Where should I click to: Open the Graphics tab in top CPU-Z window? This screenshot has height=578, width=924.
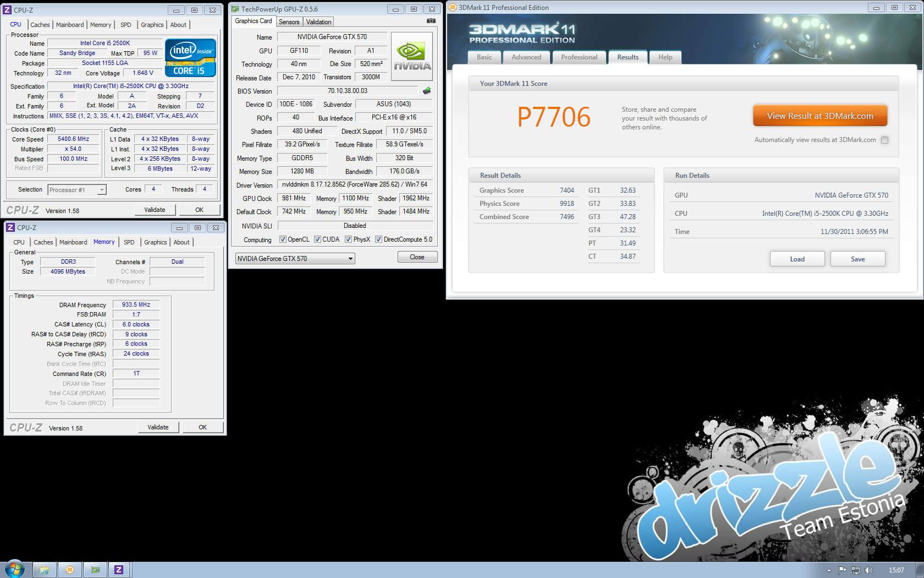coord(152,25)
